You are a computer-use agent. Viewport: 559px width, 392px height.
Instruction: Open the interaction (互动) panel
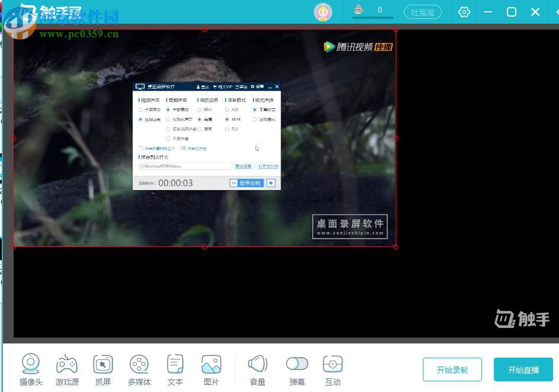[333, 369]
